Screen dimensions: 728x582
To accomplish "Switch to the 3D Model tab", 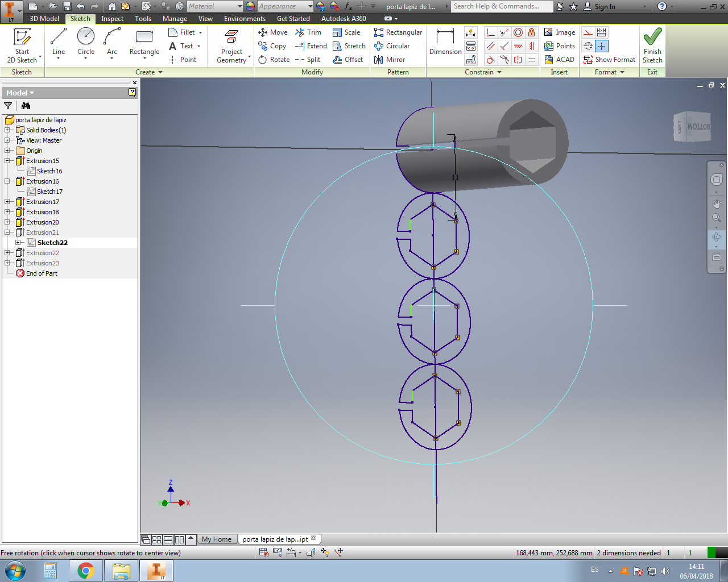I will (44, 19).
